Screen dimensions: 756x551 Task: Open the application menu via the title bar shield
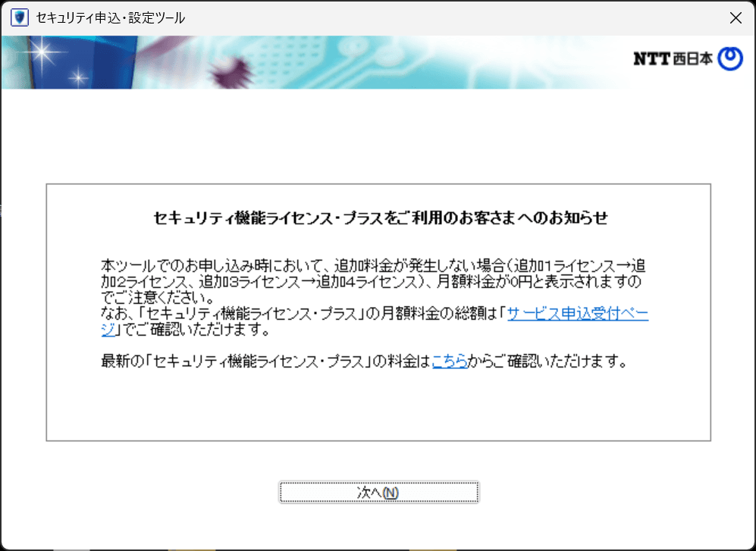(x=18, y=17)
